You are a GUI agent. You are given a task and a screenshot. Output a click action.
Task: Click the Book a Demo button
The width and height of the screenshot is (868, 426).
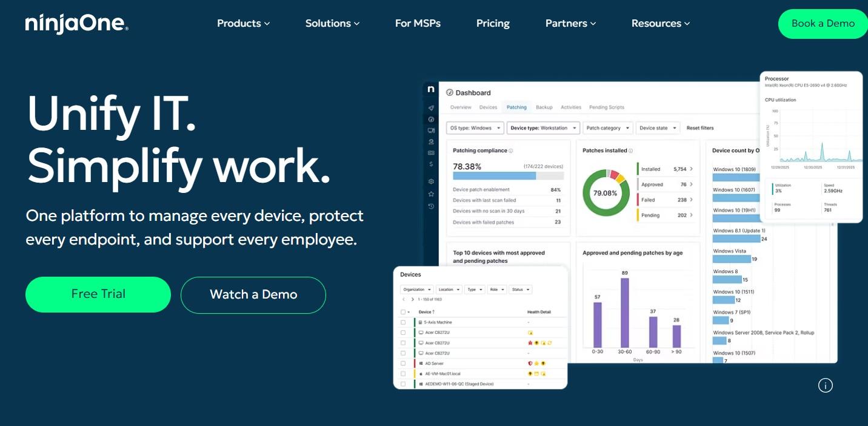pyautogui.click(x=823, y=24)
